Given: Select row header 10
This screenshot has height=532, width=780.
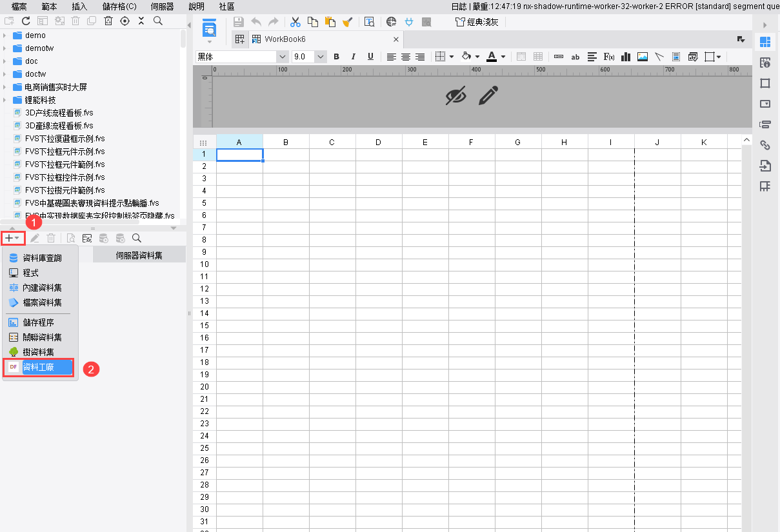Looking at the screenshot, I should click(x=205, y=264).
